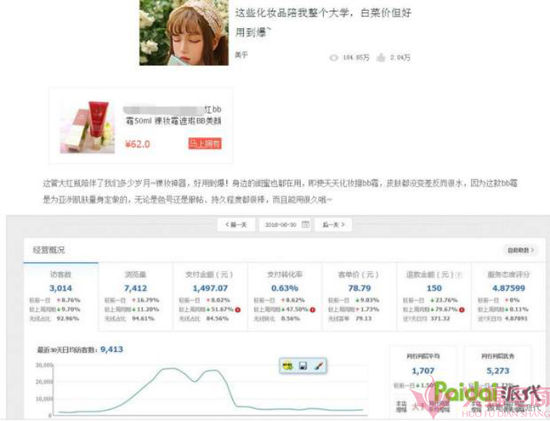Viewport: 550px width, 421px height.
Task: Click the red BB cream product thumbnail
Action: 87,127
